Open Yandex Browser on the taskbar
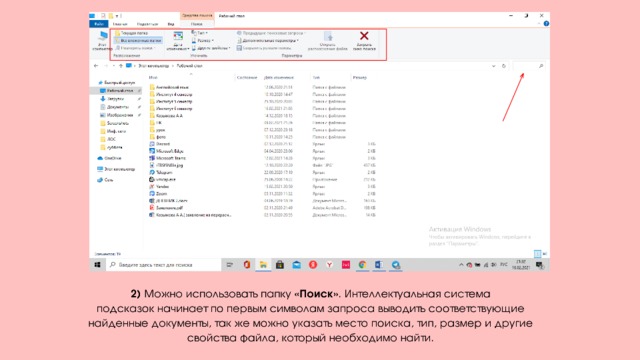The width and height of the screenshot is (640, 360). [329, 265]
